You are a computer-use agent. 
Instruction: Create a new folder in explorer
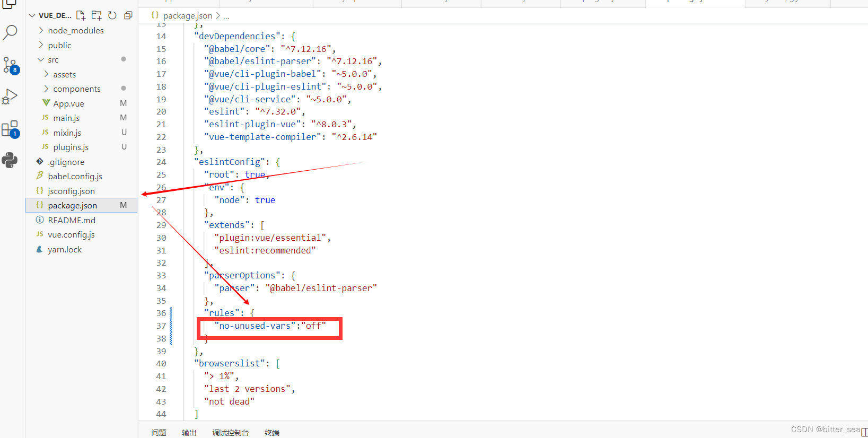(97, 15)
